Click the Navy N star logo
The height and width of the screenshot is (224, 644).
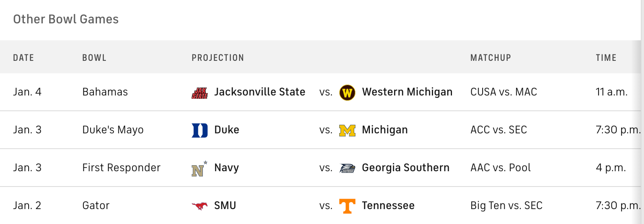199,169
